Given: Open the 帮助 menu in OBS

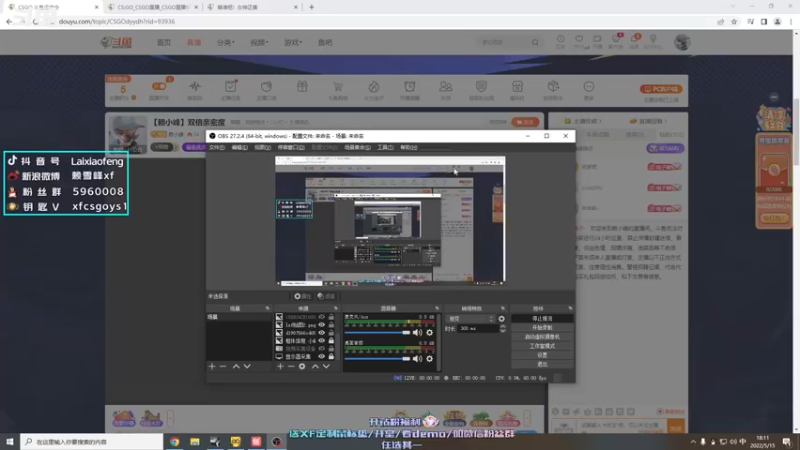Looking at the screenshot, I should [x=409, y=147].
